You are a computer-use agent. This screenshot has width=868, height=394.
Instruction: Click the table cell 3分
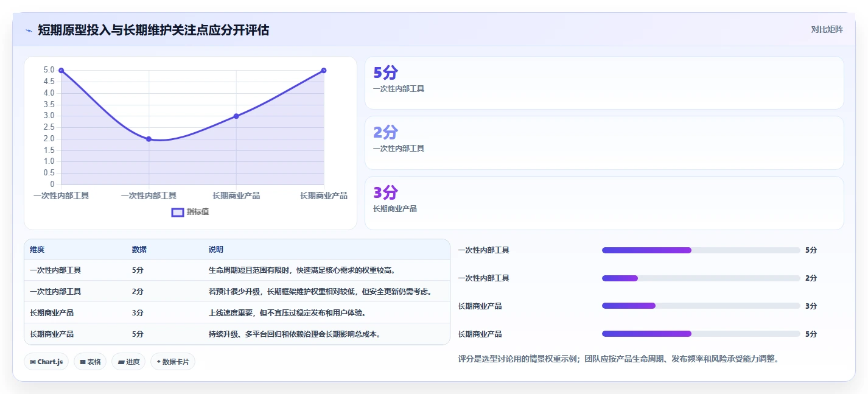click(x=138, y=313)
